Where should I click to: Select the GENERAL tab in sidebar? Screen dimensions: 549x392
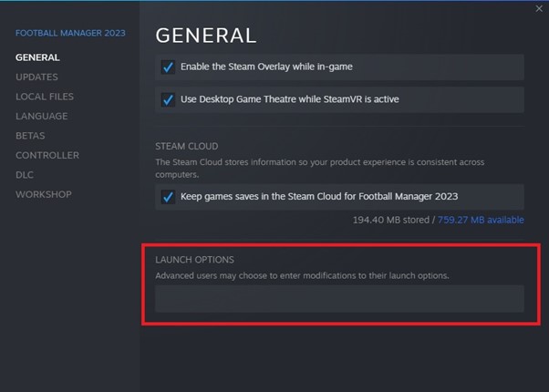coord(37,57)
